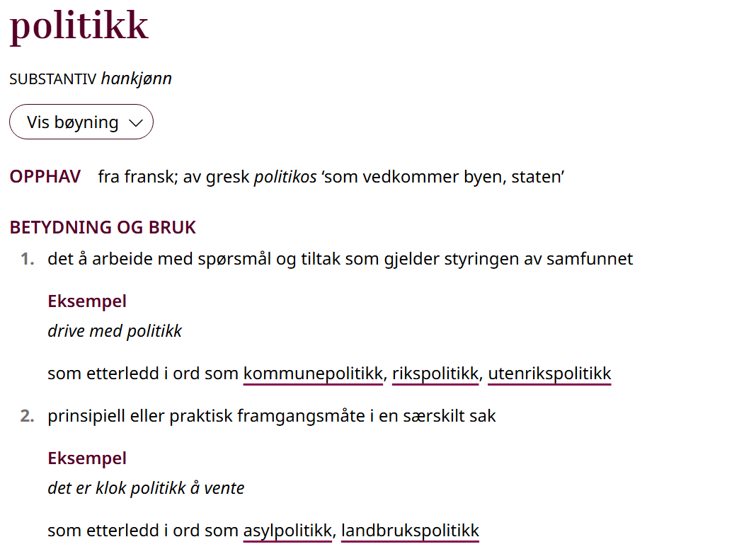The image size is (756, 549).
Task: Click the first Eksempel heading
Action: click(x=87, y=301)
